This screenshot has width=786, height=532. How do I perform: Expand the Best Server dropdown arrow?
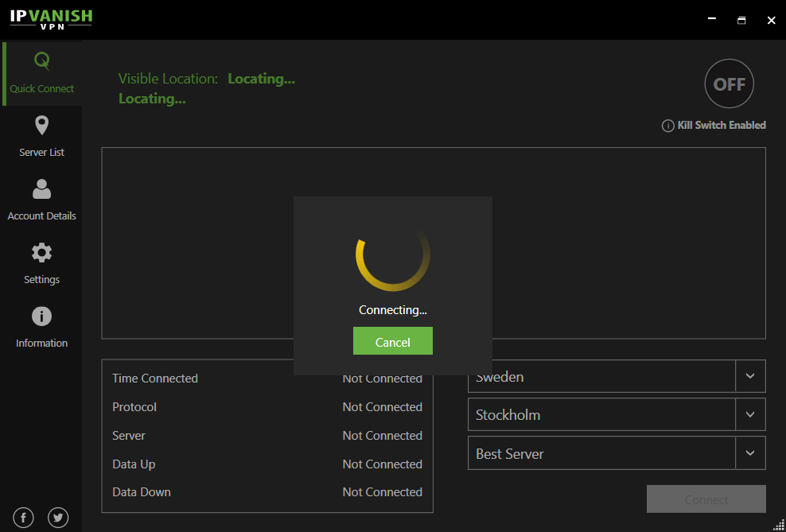click(x=750, y=452)
